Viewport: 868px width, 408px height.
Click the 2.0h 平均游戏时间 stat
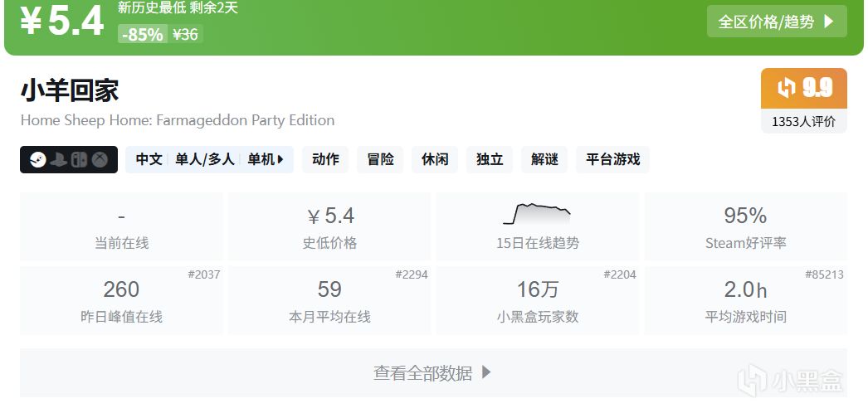click(x=746, y=300)
